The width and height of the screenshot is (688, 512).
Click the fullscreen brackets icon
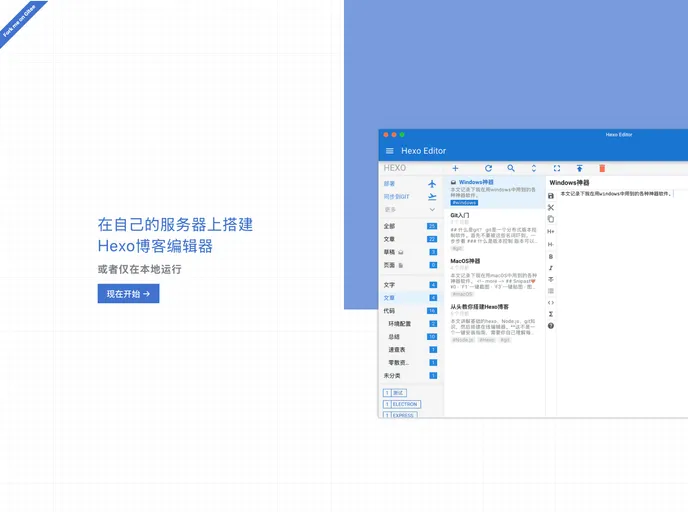[556, 168]
